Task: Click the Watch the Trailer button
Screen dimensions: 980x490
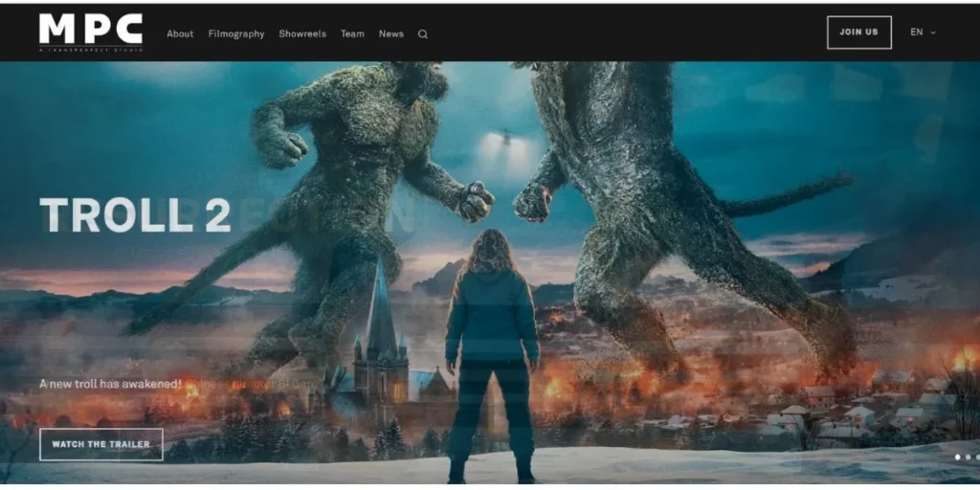Action: click(x=101, y=444)
